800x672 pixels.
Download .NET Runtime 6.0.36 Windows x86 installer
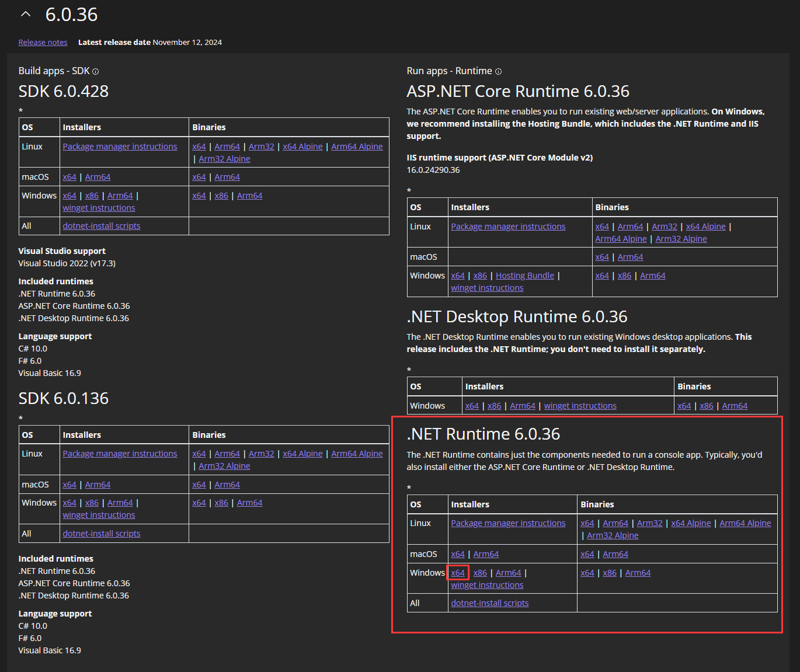[x=480, y=573]
